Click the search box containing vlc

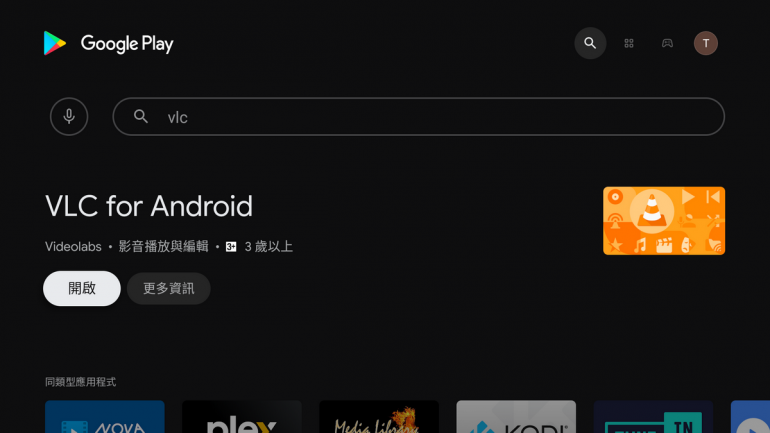pyautogui.click(x=418, y=116)
